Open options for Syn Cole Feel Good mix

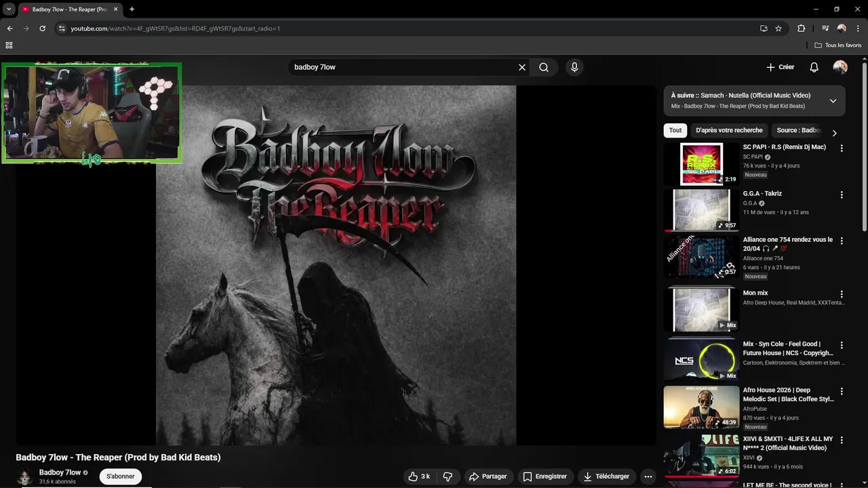[x=842, y=344]
